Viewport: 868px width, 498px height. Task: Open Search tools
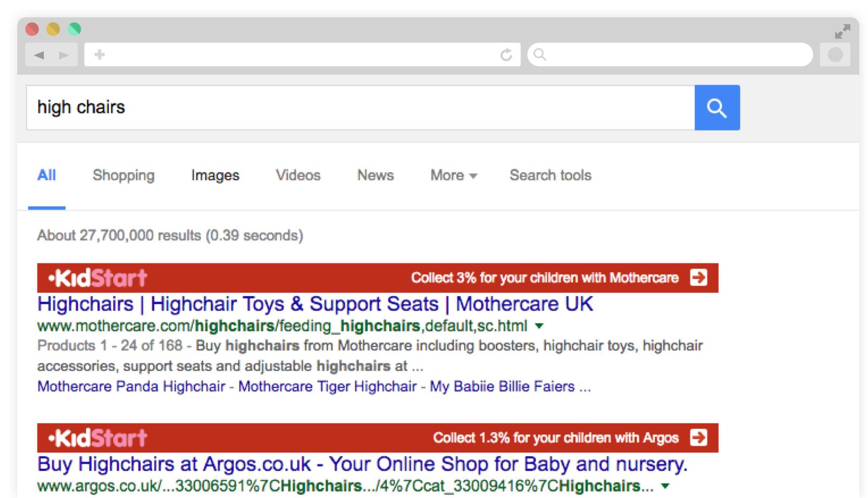pyautogui.click(x=550, y=175)
